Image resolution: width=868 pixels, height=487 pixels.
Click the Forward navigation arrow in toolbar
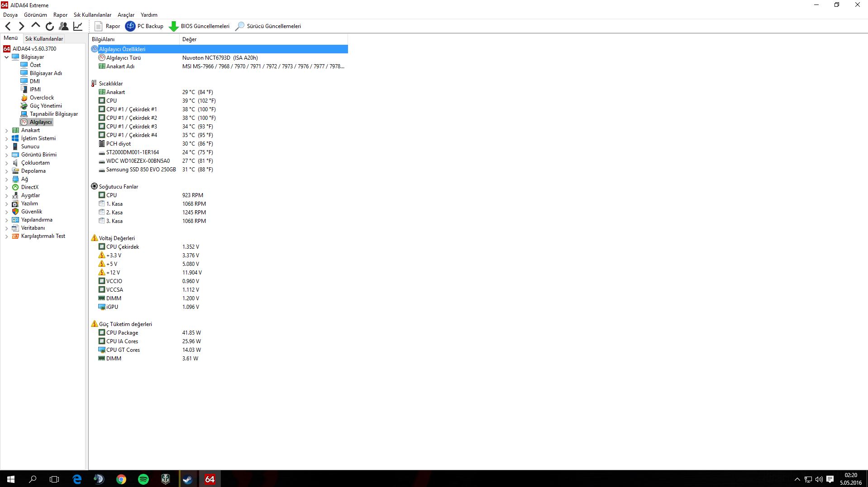coord(21,26)
